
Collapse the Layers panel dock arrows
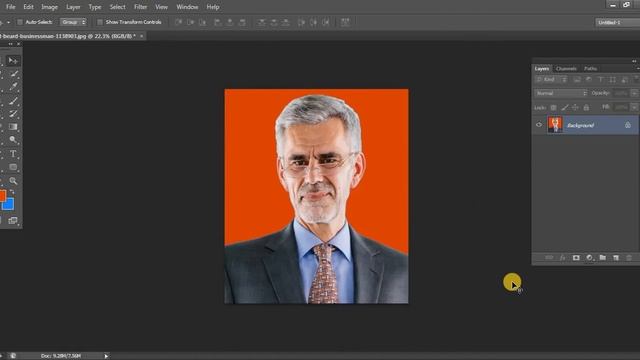click(x=634, y=61)
